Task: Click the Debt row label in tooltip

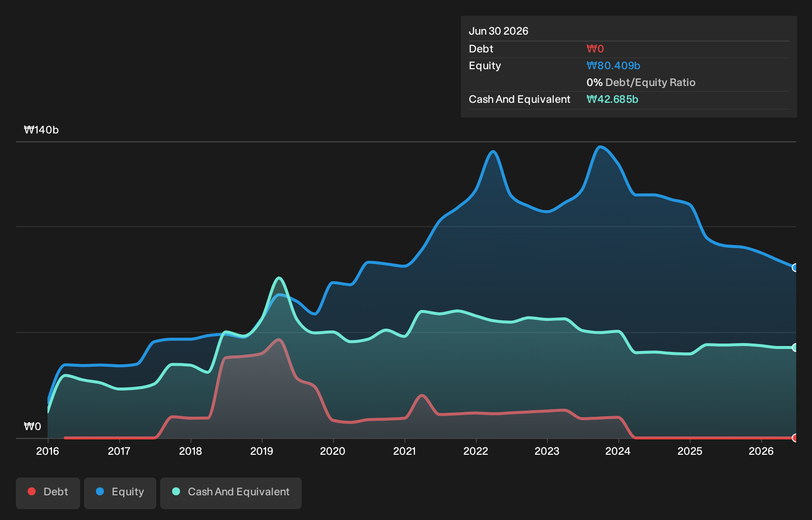Action: pos(481,49)
